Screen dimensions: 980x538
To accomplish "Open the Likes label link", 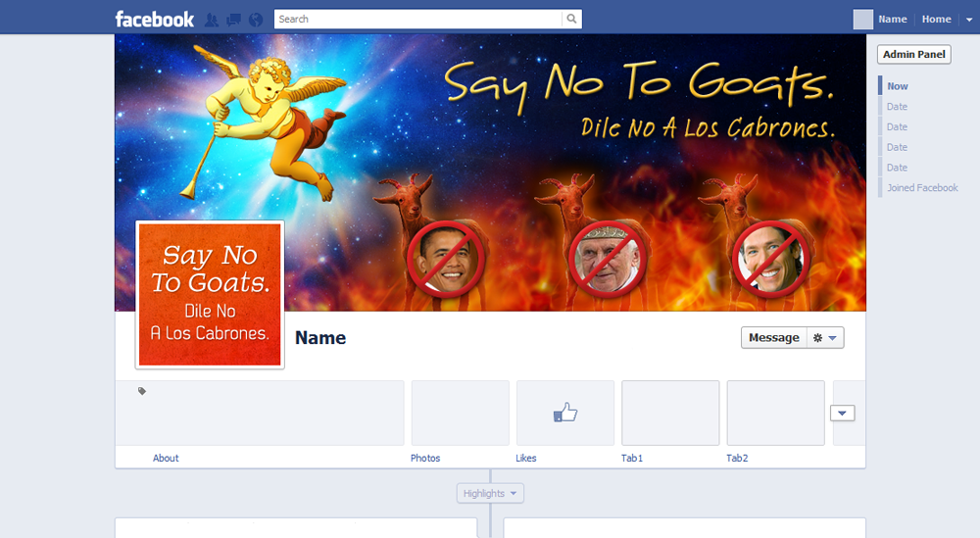I will (525, 458).
